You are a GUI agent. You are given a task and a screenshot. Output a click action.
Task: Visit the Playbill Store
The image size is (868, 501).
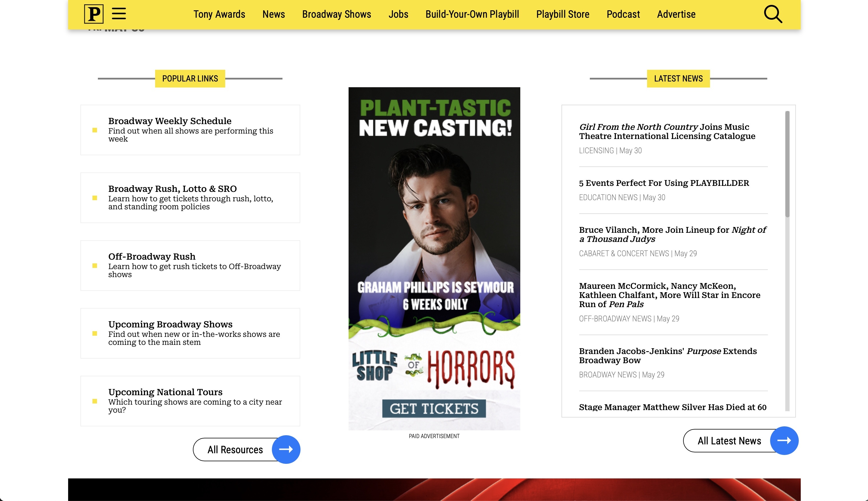(x=563, y=14)
